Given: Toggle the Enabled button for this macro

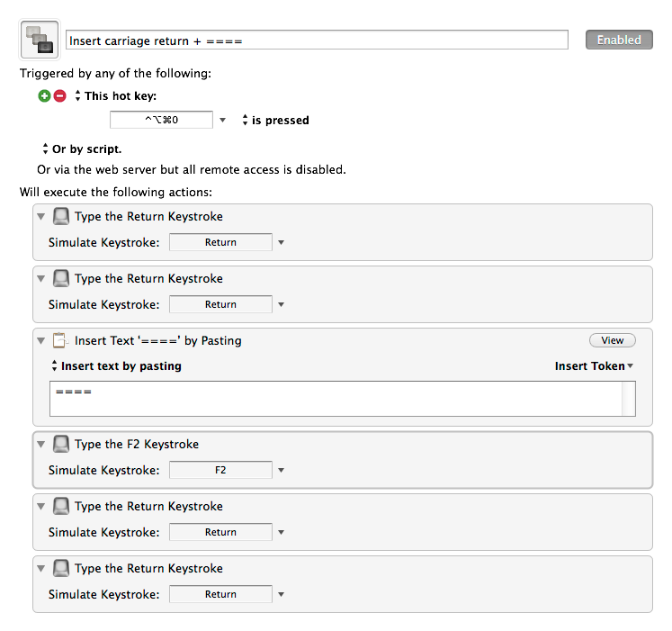Looking at the screenshot, I should (x=619, y=40).
